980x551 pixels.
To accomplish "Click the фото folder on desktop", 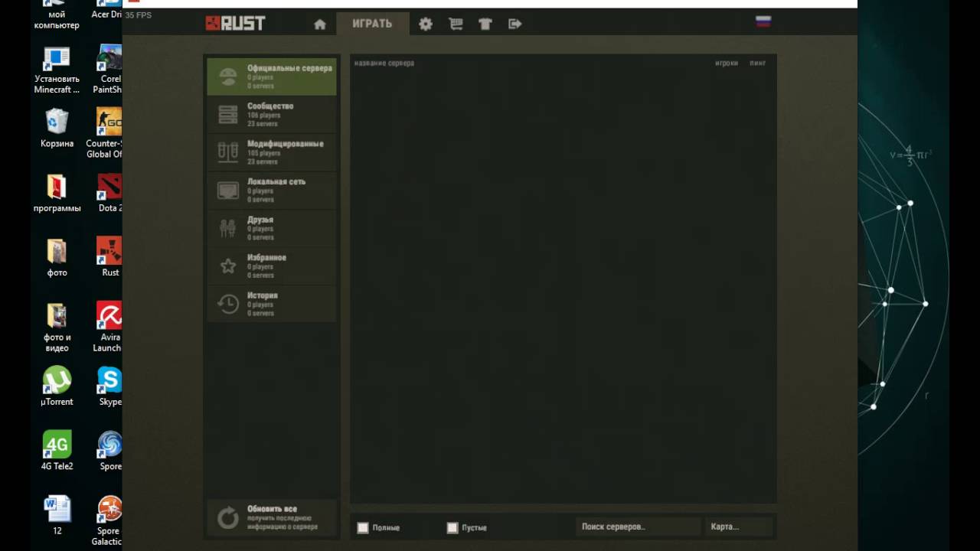I will tap(57, 257).
